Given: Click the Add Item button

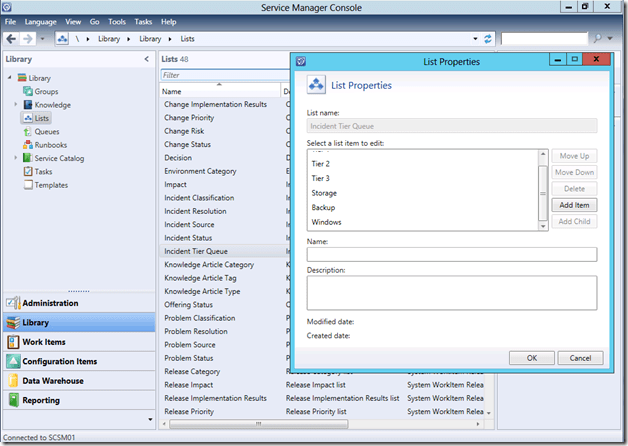Looking at the screenshot, I should click(574, 205).
